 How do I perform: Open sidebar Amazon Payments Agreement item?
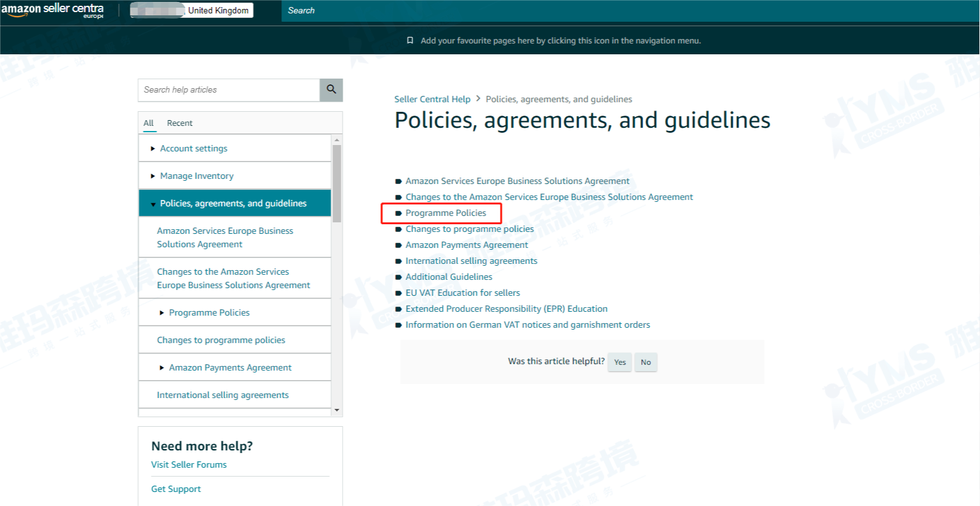tap(230, 367)
